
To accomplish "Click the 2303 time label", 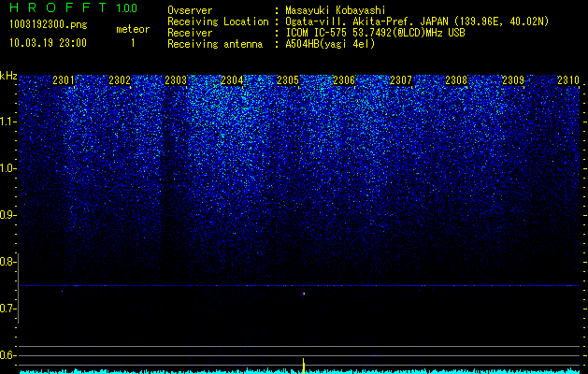I will [x=176, y=80].
